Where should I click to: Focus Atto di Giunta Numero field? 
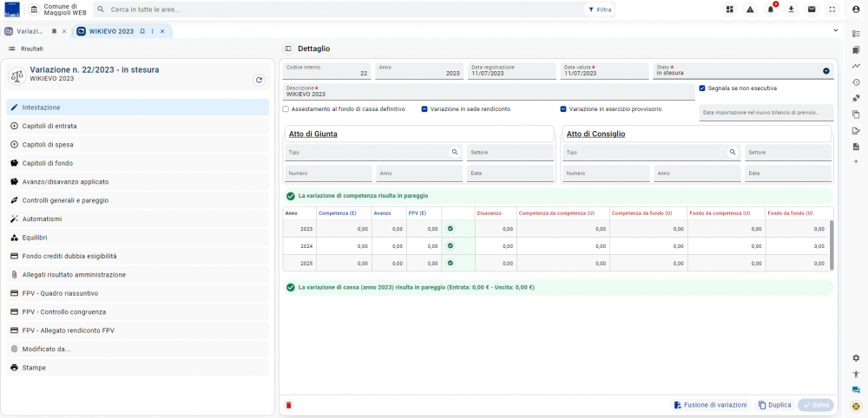coord(328,173)
